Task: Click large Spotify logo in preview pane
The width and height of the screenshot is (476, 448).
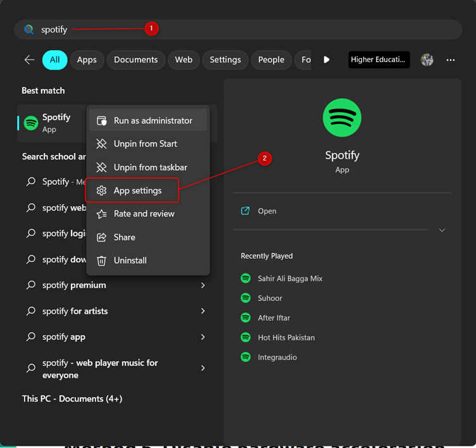Action: 342,118
